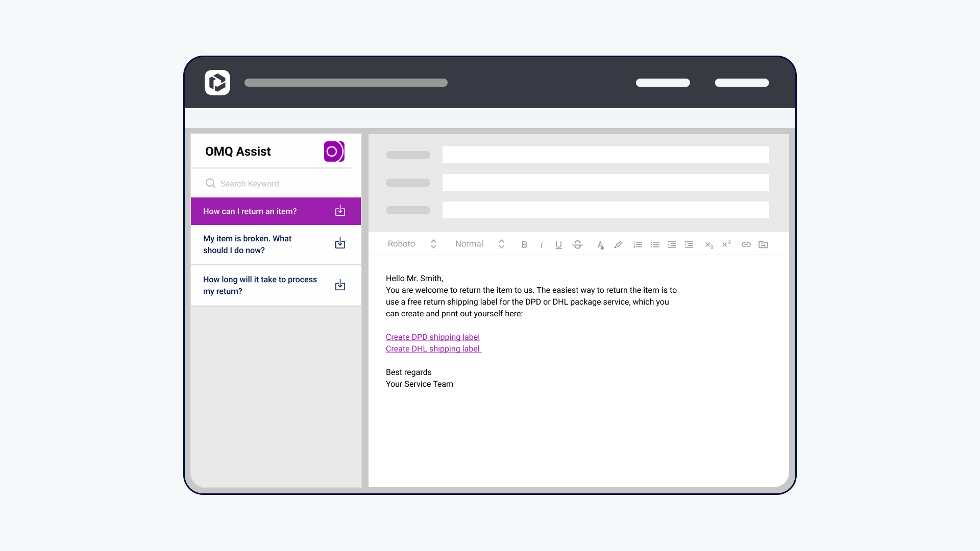Click the first white header input field
980x551 pixels.
(x=605, y=155)
